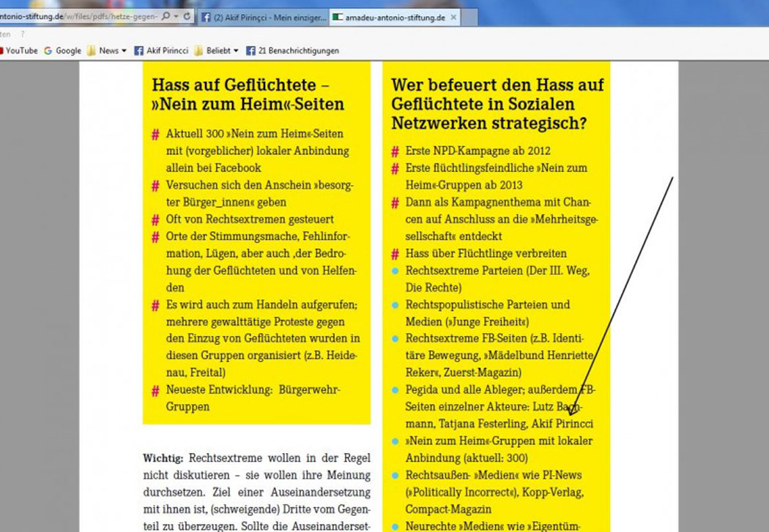
Task: Click the heading "Hass auf Geflüchtete –"
Action: coord(240,85)
